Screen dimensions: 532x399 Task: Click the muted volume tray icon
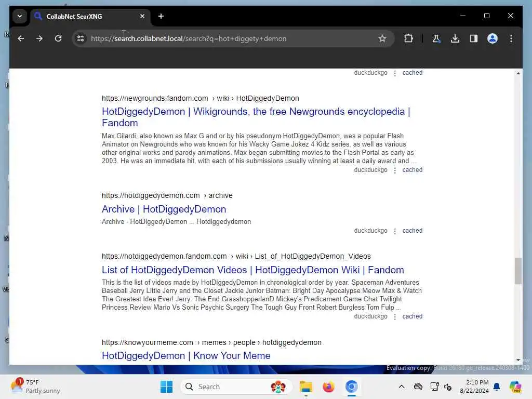pos(448,387)
